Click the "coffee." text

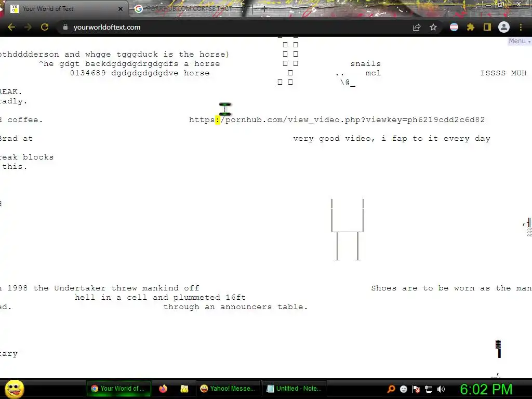click(25, 120)
